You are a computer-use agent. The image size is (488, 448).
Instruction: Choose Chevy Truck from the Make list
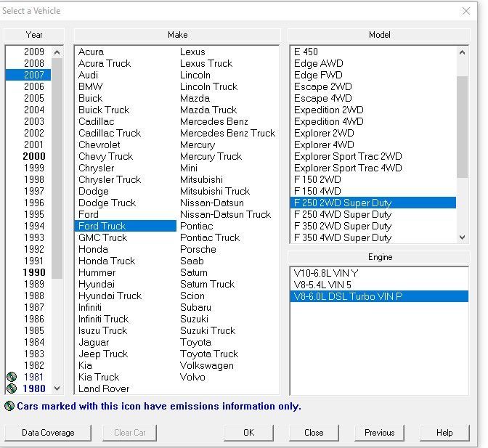tap(106, 156)
